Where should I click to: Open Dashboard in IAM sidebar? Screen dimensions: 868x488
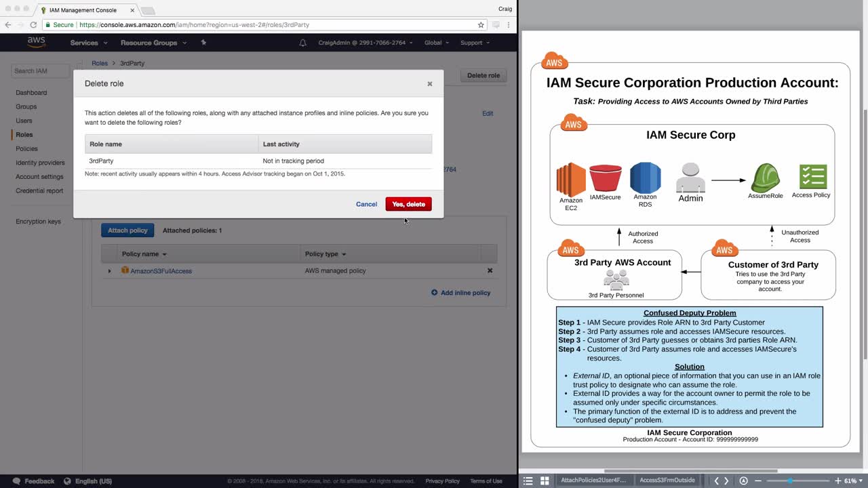(31, 93)
